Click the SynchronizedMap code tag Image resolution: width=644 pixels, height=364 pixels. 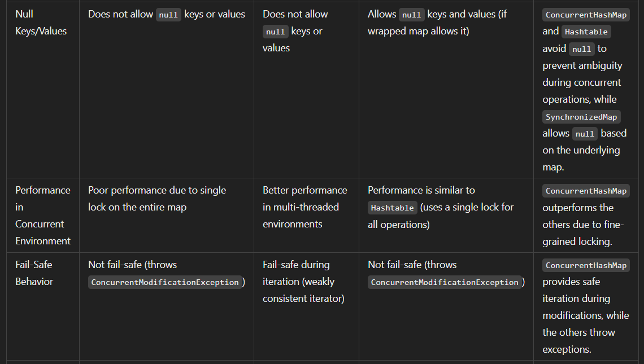point(581,117)
